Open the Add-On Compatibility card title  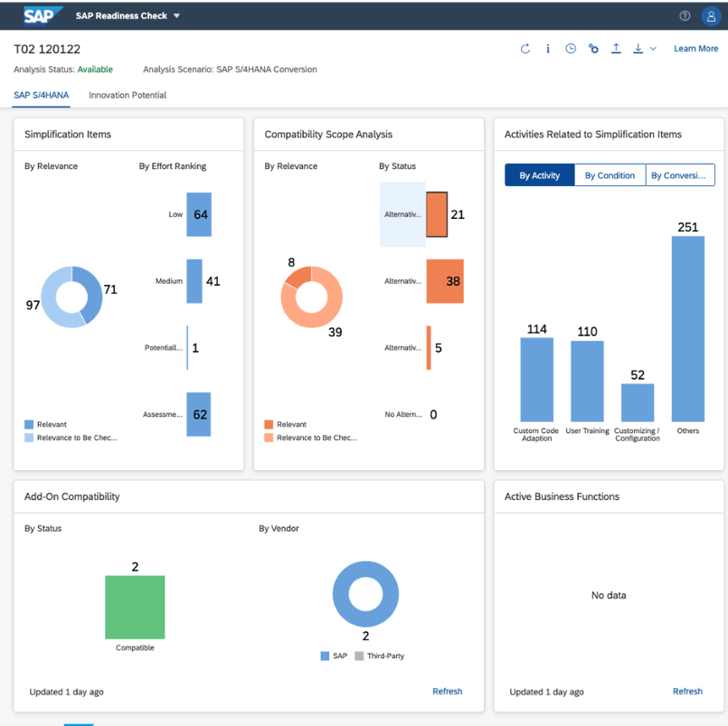(72, 496)
